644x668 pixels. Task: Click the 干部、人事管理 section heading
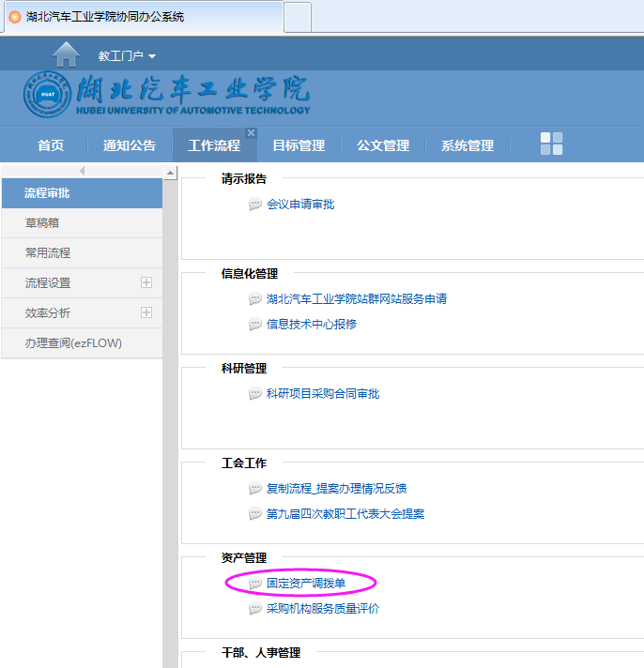261,652
